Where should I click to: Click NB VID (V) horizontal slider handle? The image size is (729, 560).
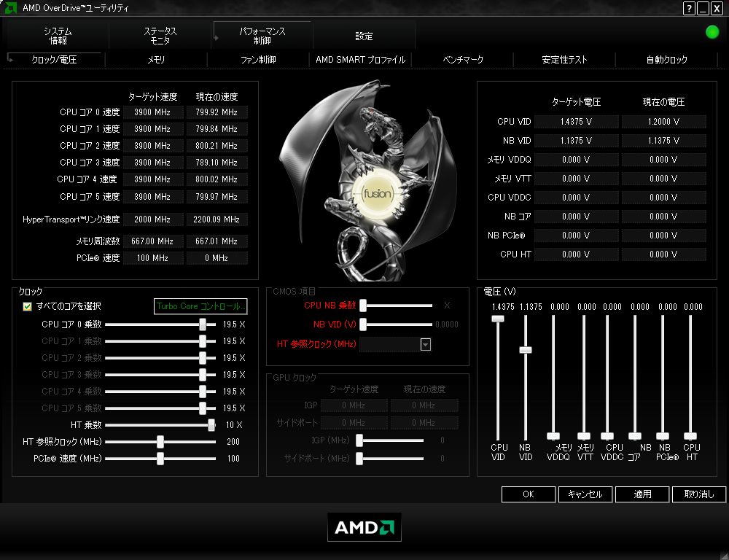(363, 324)
